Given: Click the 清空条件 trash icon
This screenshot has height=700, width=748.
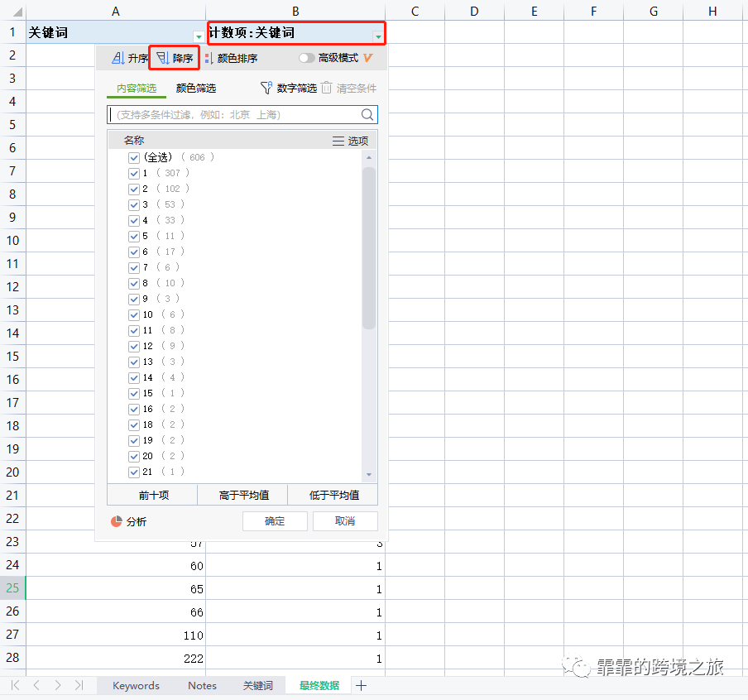Looking at the screenshot, I should pyautogui.click(x=326, y=88).
